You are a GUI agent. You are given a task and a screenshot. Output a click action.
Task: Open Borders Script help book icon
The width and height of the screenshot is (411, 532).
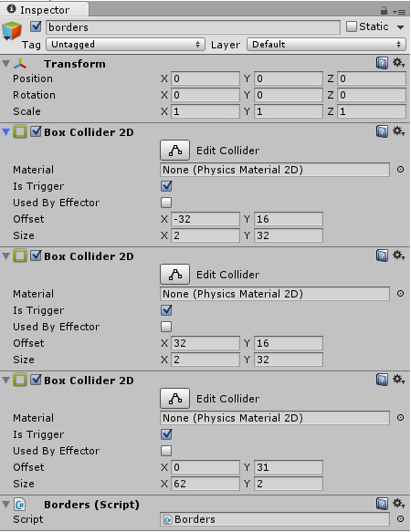382,504
